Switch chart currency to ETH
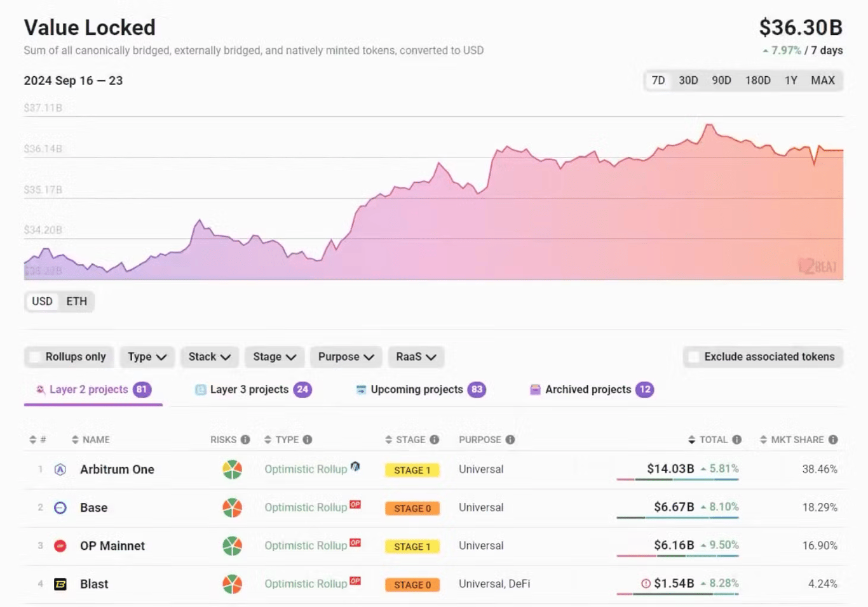This screenshot has width=868, height=607. coord(77,302)
